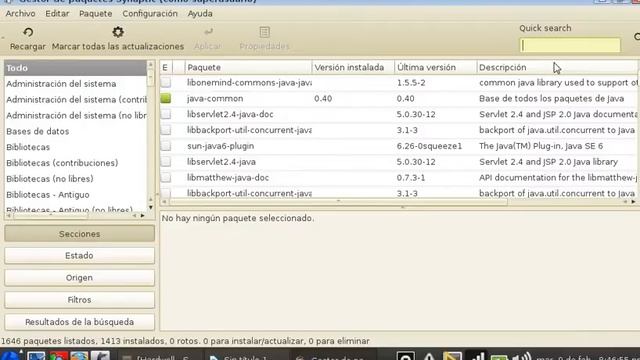Toggle status box of libonemind-commons-java
The height and width of the screenshot is (360, 640).
pos(166,82)
